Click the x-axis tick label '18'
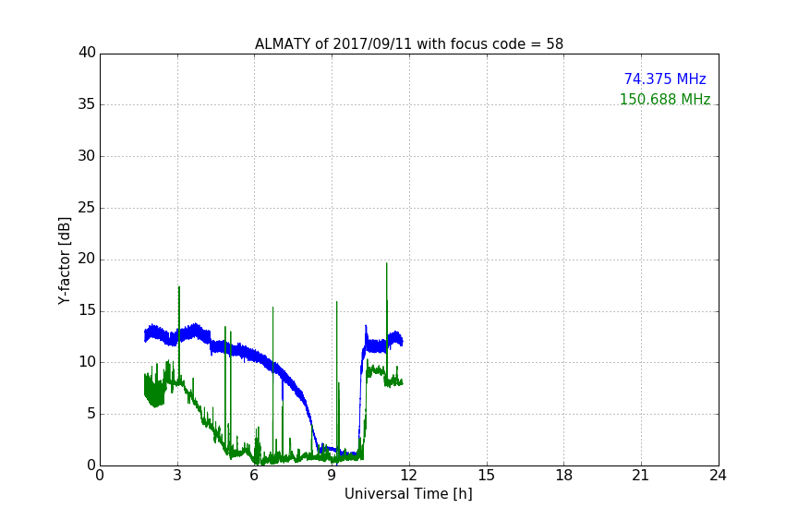 [x=563, y=476]
